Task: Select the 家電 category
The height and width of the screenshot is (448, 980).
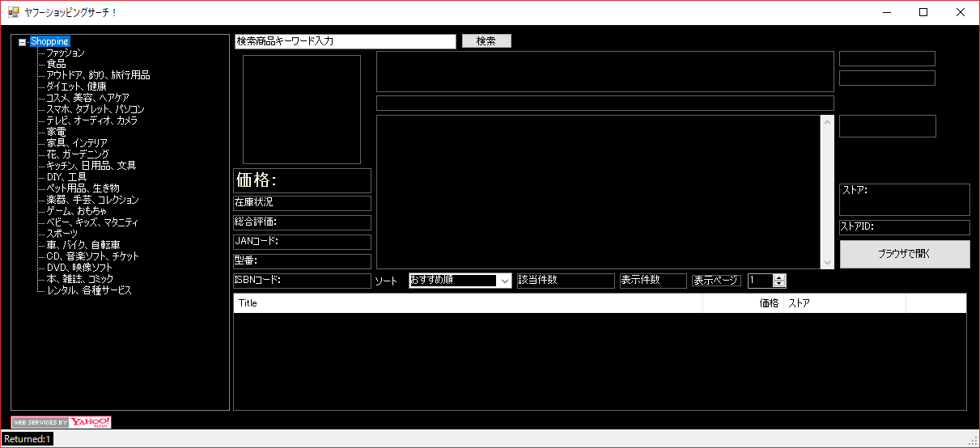Action: pyautogui.click(x=56, y=132)
